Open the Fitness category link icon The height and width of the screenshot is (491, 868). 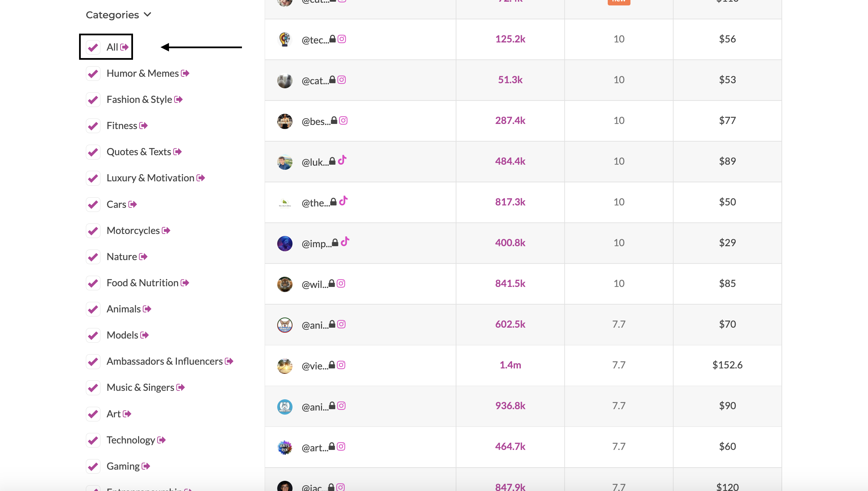pos(144,126)
